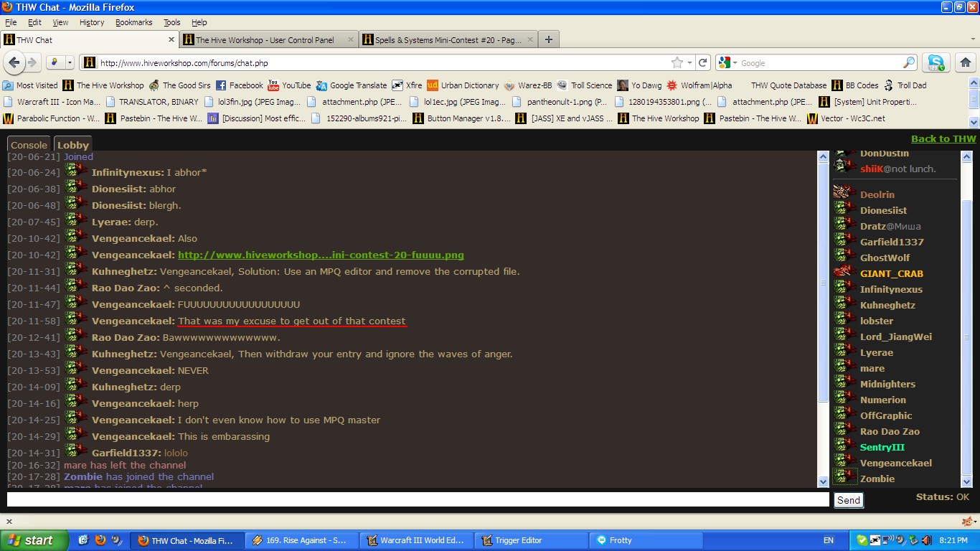Reload the page with the refresh icon

tap(703, 62)
